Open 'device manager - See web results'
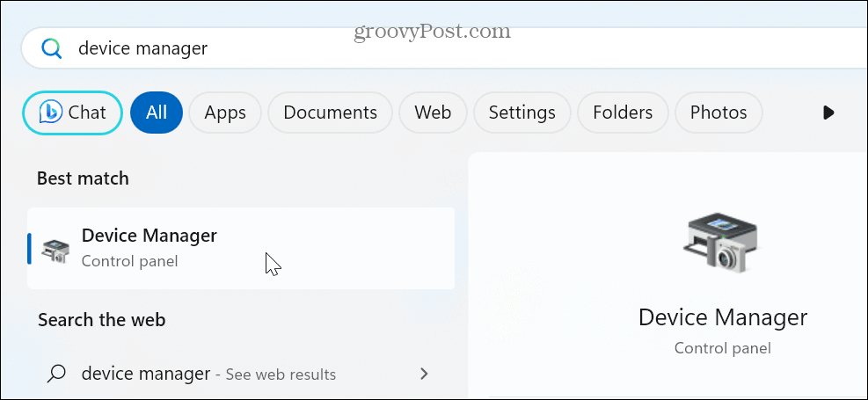 coord(208,374)
